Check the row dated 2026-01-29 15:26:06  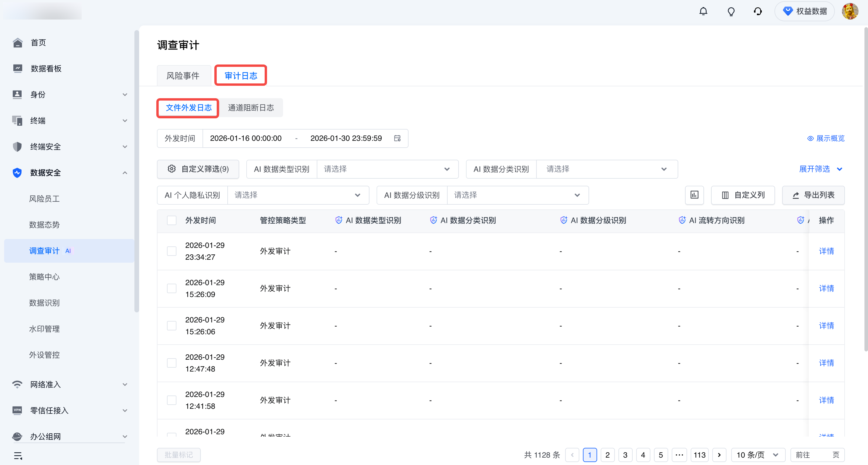[x=172, y=326]
